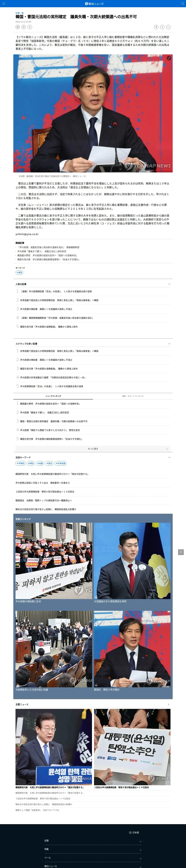Viewport: 186px width, 868px height.
Task: Switch to 芸能・スポーツ ランキング tab
Action: pos(133,396)
